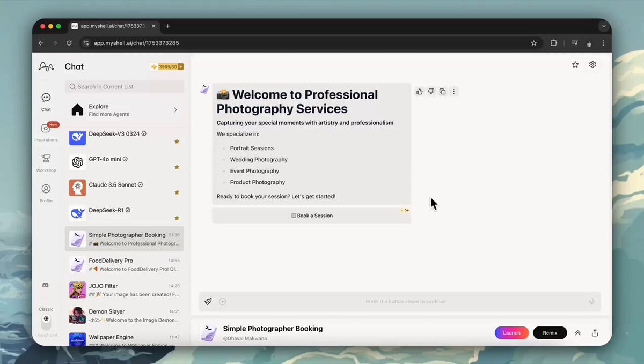
Task: Click the browser address bar URL
Action: (x=136, y=43)
